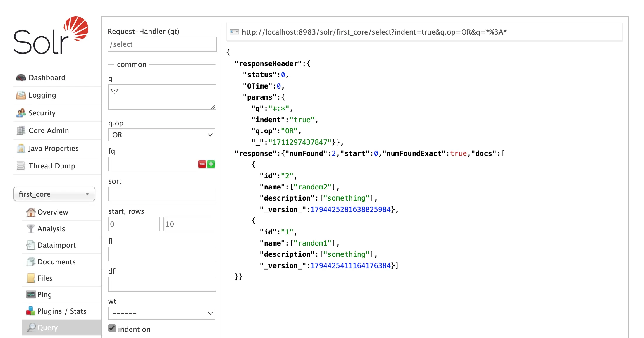Open the Documents page
The height and width of the screenshot is (338, 644).
(x=56, y=262)
